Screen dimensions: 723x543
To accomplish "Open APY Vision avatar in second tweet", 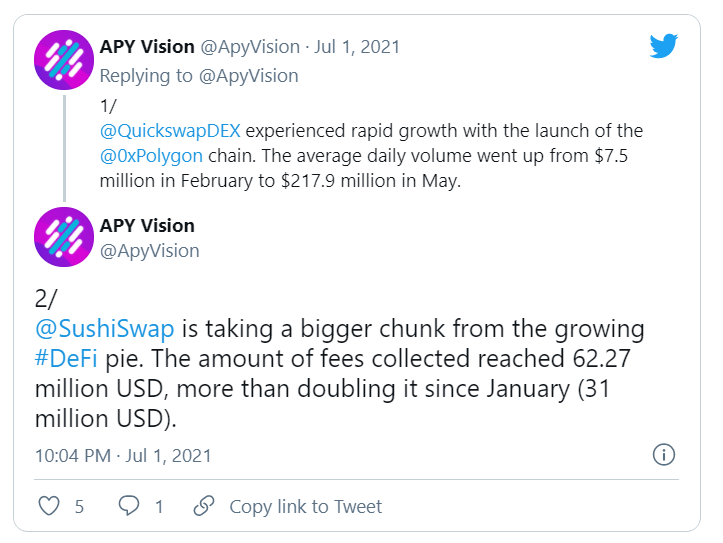I will (64, 237).
